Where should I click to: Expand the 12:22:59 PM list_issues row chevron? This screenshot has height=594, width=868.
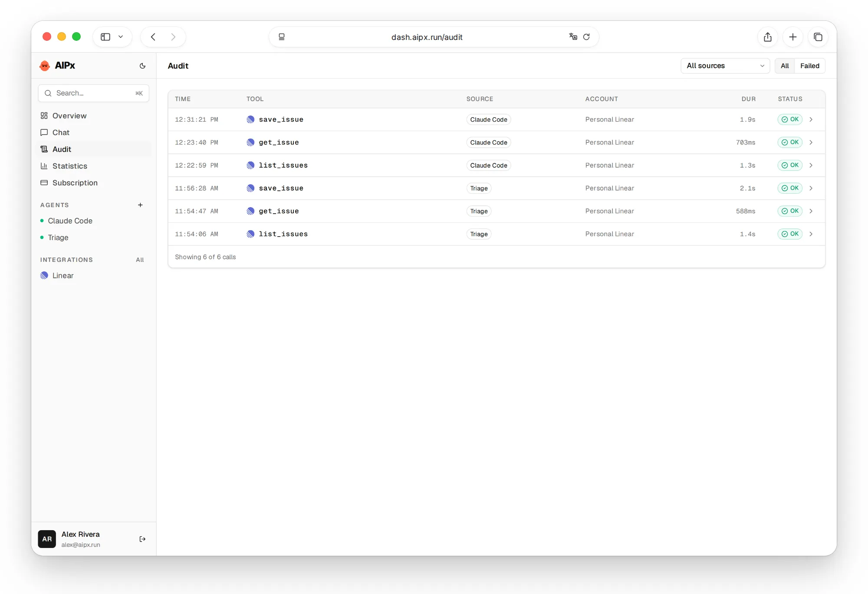(x=811, y=165)
